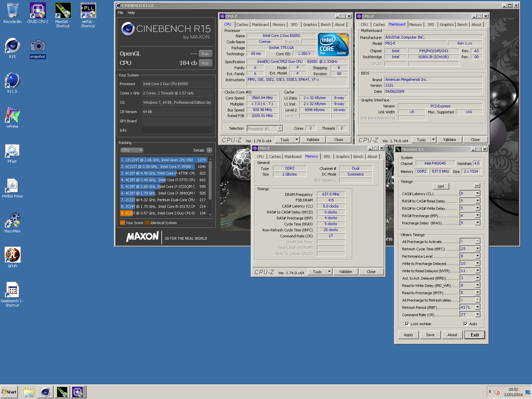Select the MaxxMem desktop icon
532x399 pixels.
(x=12, y=223)
